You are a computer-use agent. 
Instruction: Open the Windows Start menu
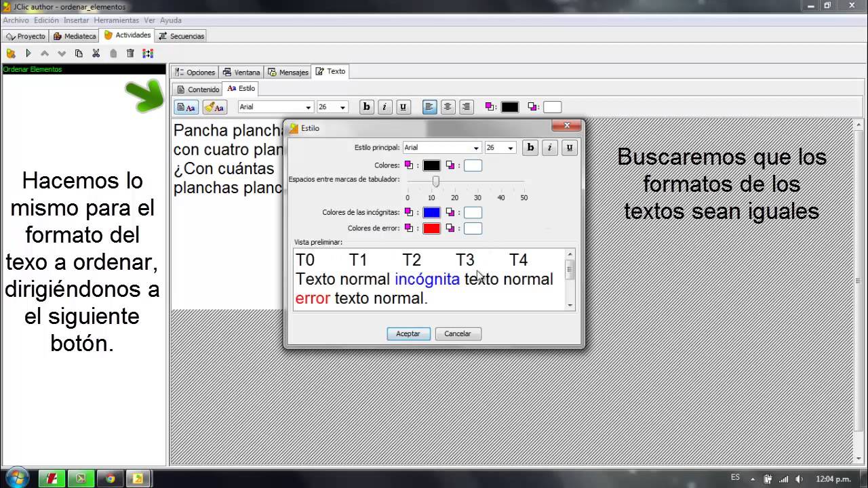(16, 478)
